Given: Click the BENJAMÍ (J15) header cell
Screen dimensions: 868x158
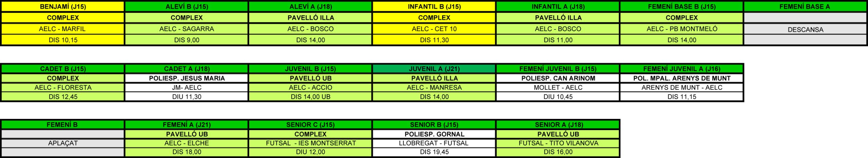Looking at the screenshot, I should coord(63,7).
